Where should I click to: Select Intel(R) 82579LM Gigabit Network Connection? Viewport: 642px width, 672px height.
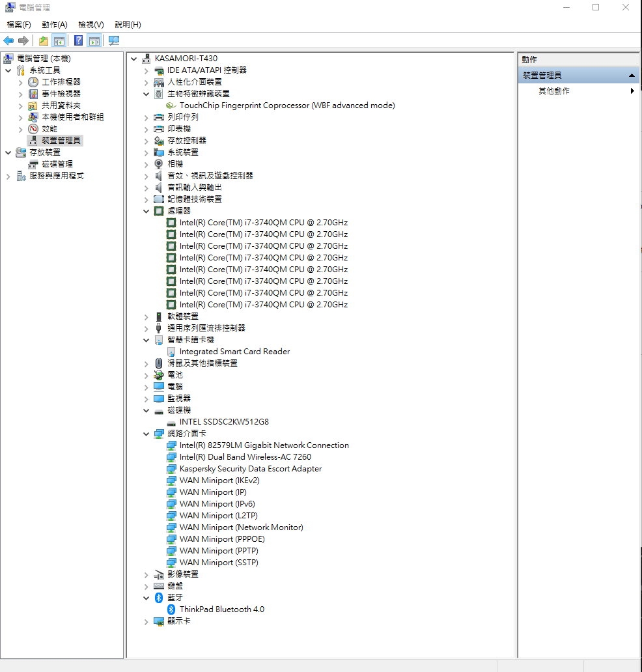[x=264, y=445]
